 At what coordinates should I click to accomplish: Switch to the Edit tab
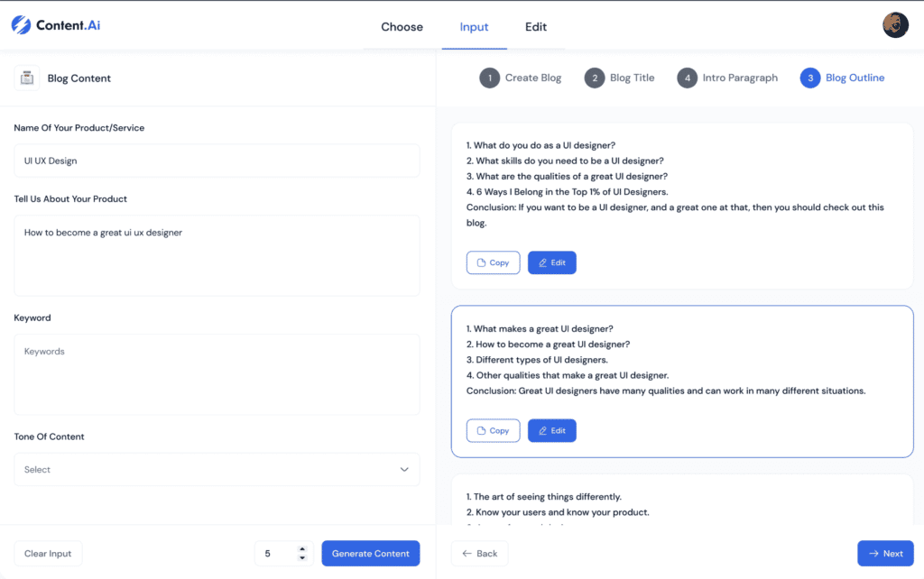(x=536, y=27)
